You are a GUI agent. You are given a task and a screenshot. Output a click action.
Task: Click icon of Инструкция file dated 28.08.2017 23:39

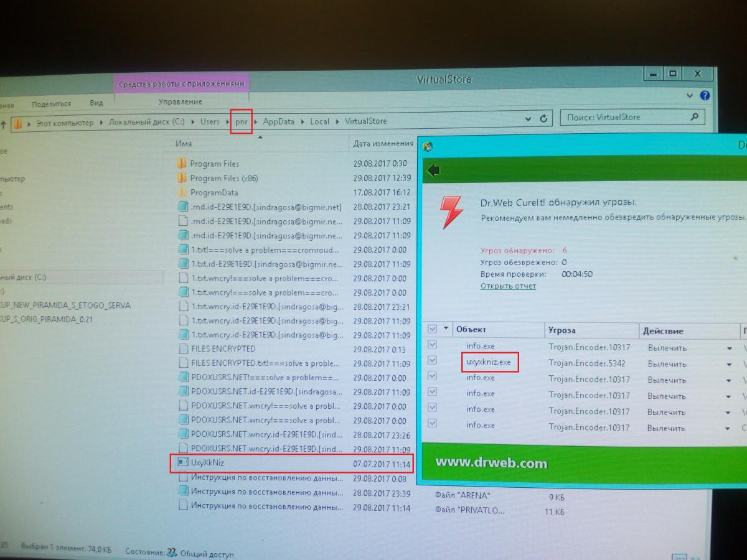pos(182,492)
